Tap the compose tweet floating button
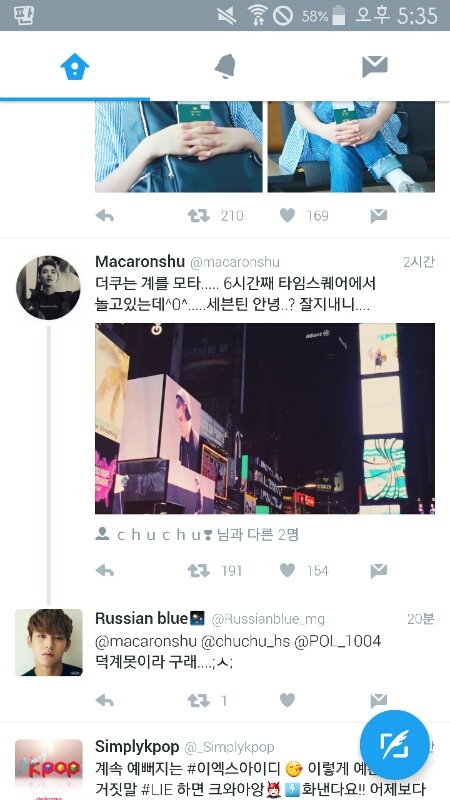The height and width of the screenshot is (800, 450). click(394, 744)
